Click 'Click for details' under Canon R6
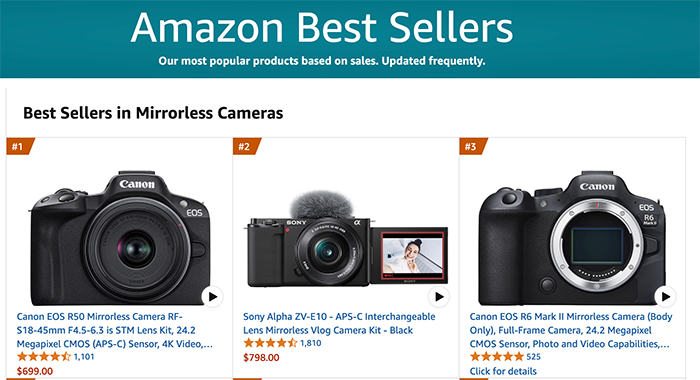This screenshot has width=700, height=380. pyautogui.click(x=503, y=371)
